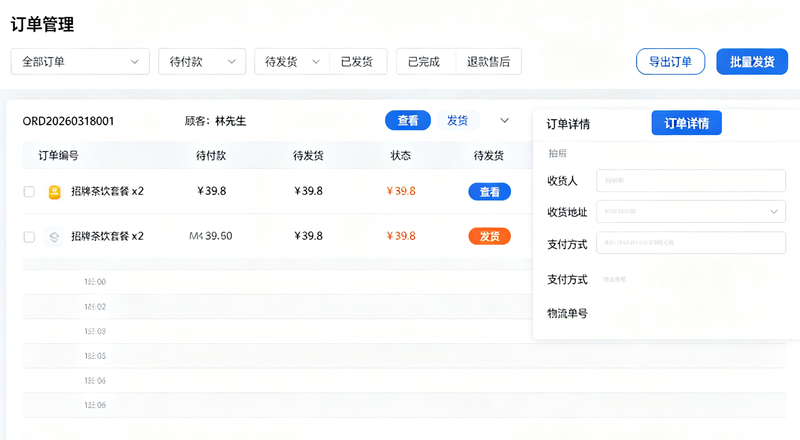Click the 批量发货 button
Screen dimensions: 800x440
click(x=752, y=62)
